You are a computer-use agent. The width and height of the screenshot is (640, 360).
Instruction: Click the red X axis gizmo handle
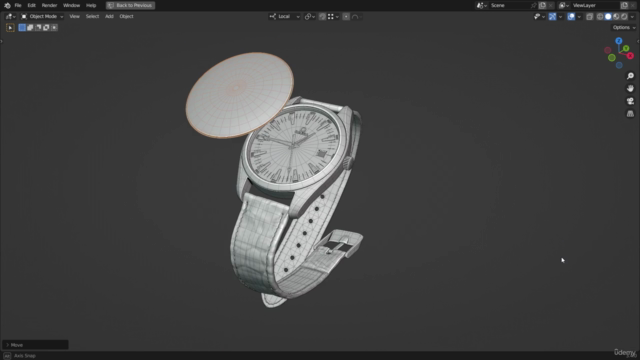point(630,56)
